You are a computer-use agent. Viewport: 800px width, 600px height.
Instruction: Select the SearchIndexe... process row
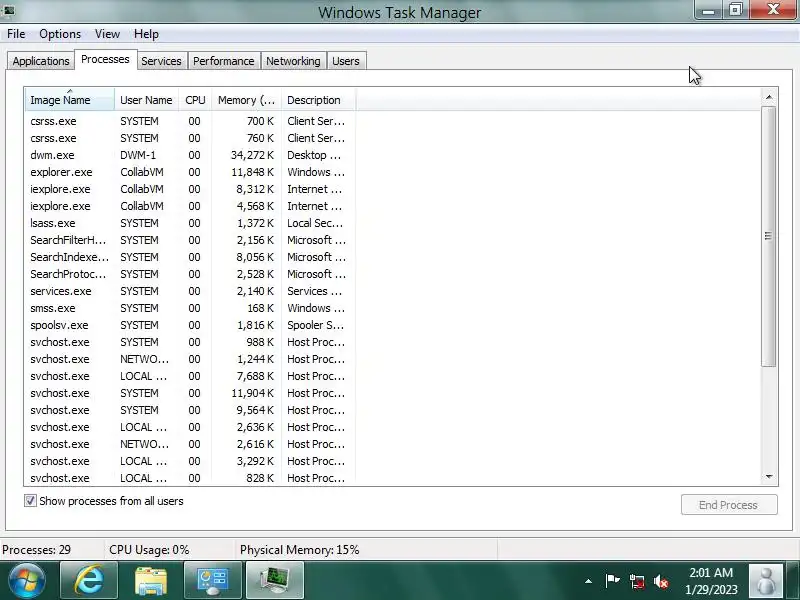click(190, 257)
